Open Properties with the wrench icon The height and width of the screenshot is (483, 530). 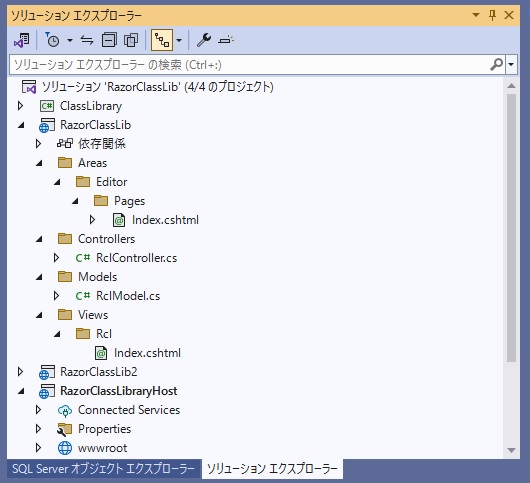click(204, 40)
